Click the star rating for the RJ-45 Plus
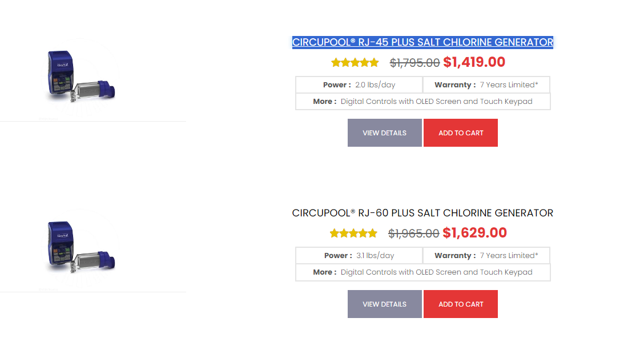This screenshot has height=354, width=644. 355,62
